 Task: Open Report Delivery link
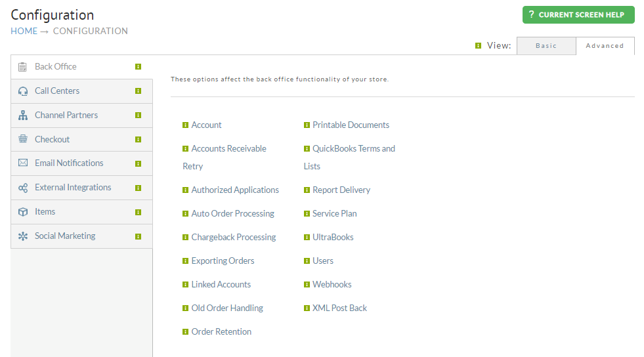341,190
